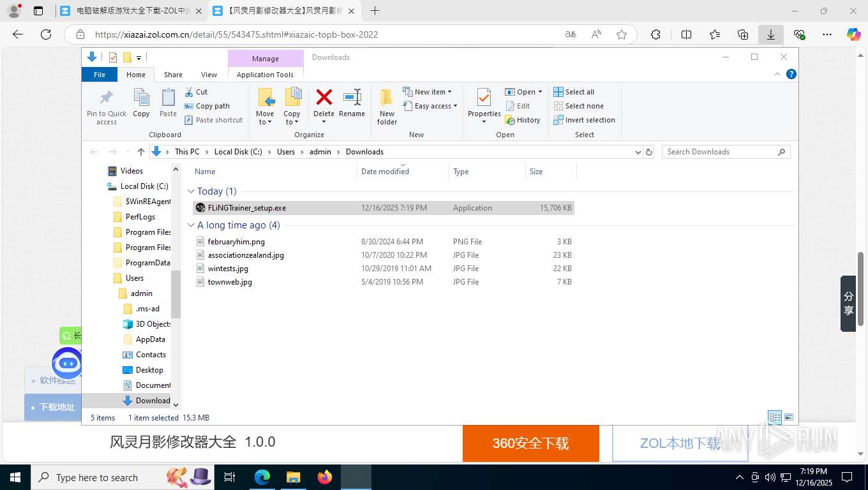Collapse the A long time ago group
The height and width of the screenshot is (490, 868).
191,225
